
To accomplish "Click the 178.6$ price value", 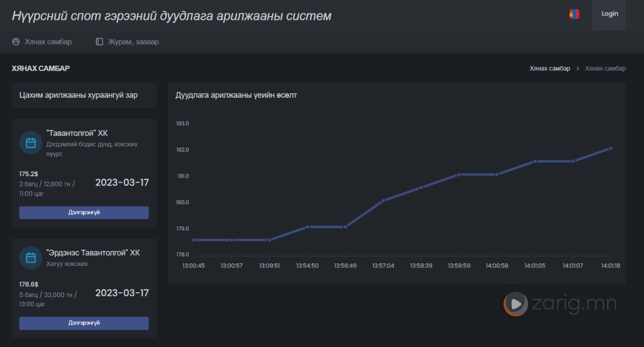I will 28,284.
